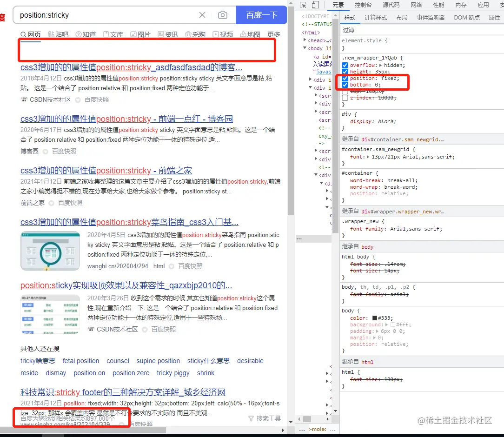Click the 菜鸟指南 result thumbnail image

pyautogui.click(x=50, y=251)
